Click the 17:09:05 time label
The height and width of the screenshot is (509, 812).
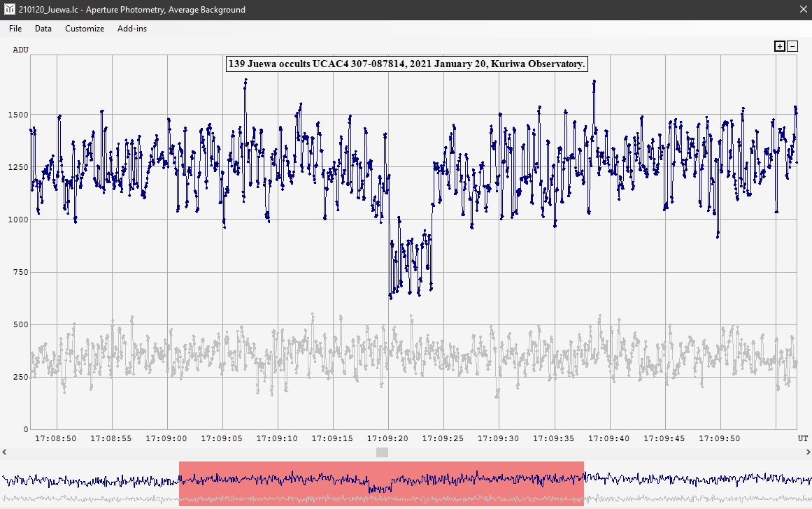point(222,438)
